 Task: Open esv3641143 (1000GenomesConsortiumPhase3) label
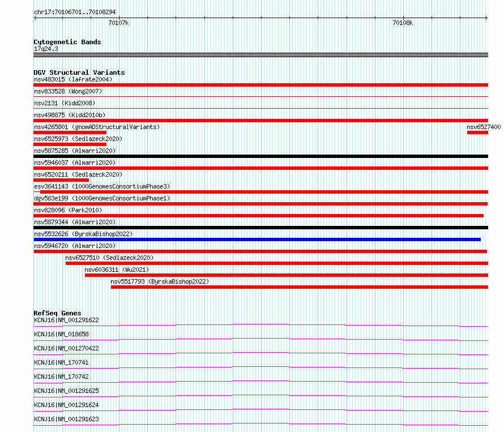click(102, 186)
